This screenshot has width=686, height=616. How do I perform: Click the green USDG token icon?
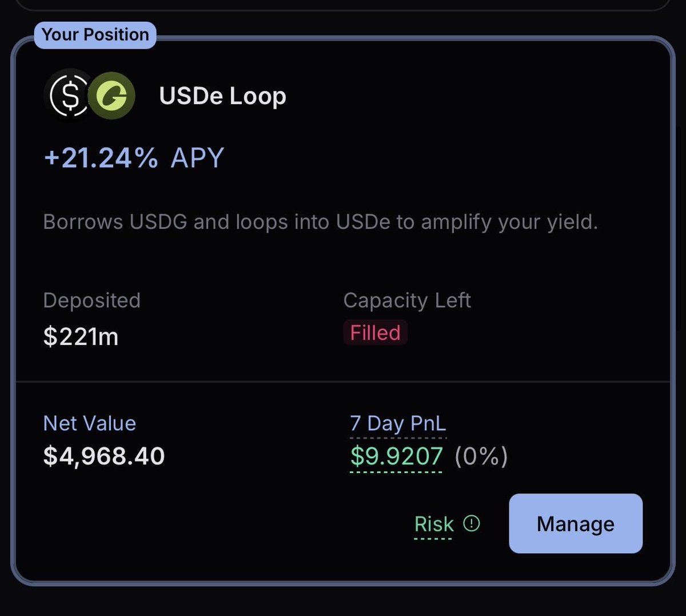coord(111,96)
